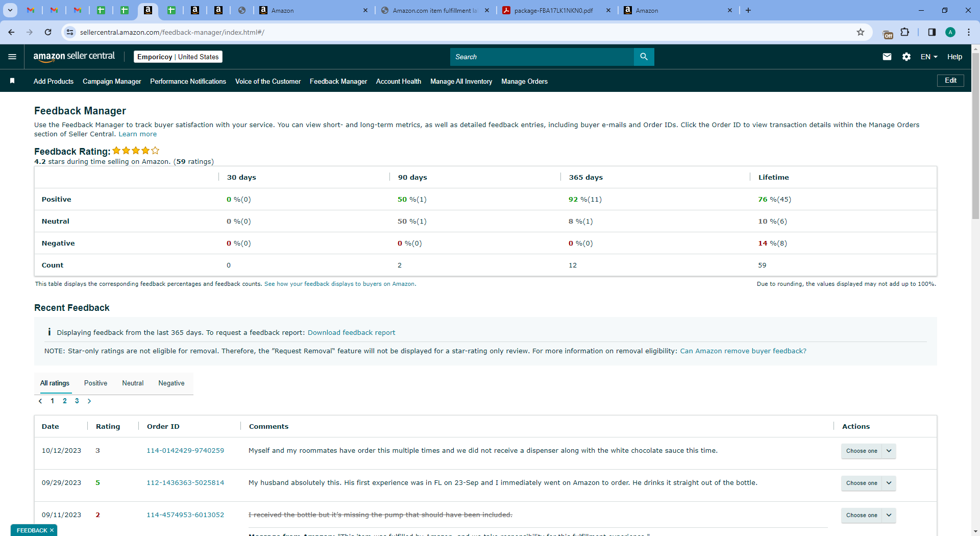Go to feedback page 3

77,401
